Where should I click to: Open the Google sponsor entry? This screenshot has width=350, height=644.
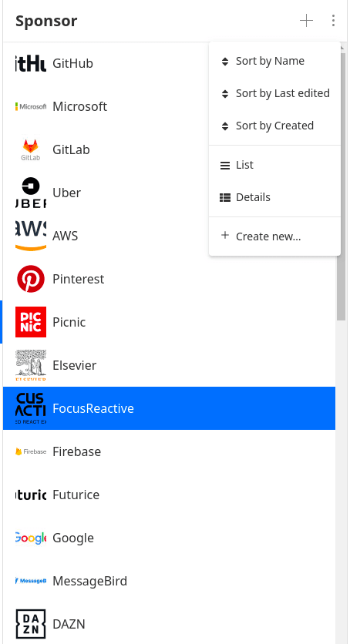pos(169,538)
